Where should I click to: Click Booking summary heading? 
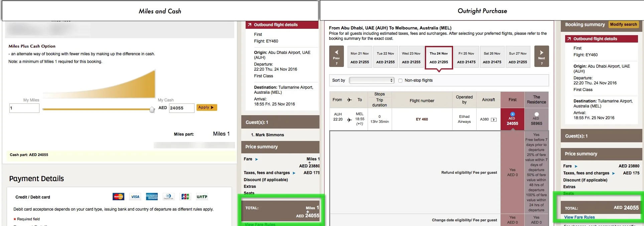[x=585, y=24]
